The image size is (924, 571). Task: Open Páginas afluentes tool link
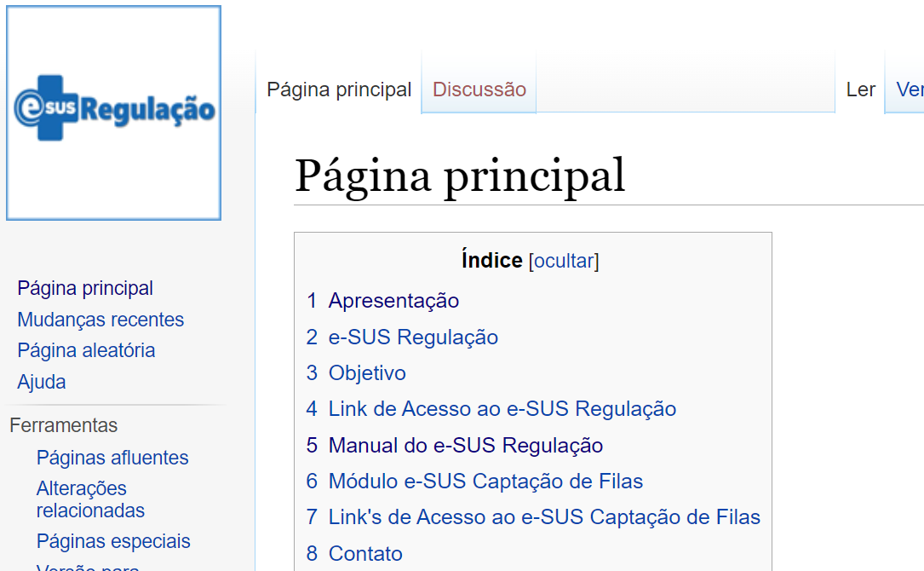(x=112, y=458)
